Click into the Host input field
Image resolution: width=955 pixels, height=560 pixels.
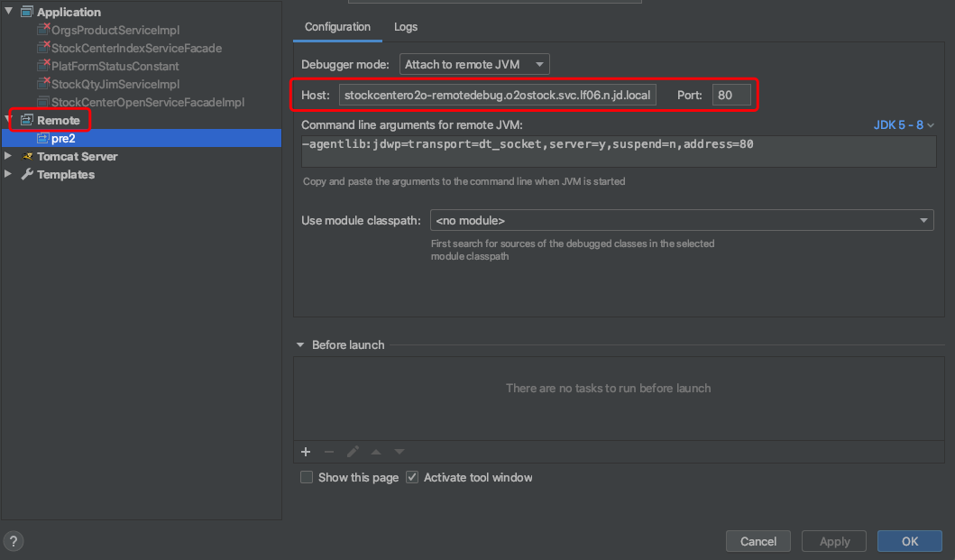point(497,95)
